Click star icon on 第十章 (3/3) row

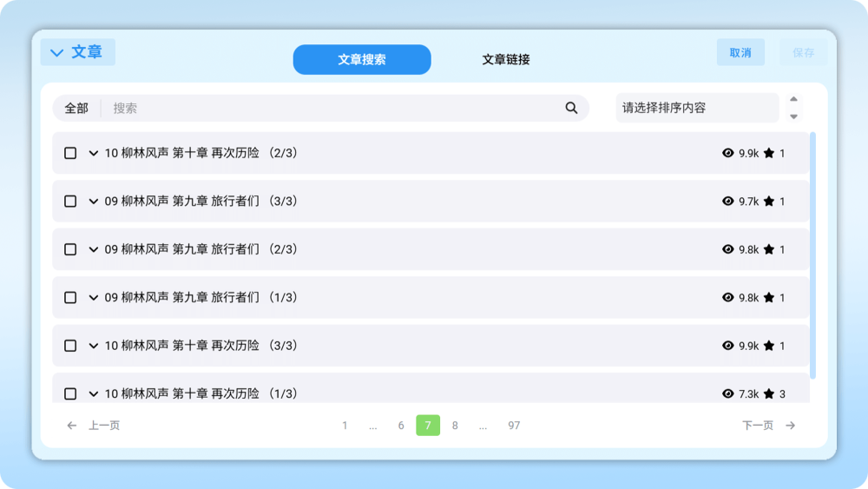769,346
